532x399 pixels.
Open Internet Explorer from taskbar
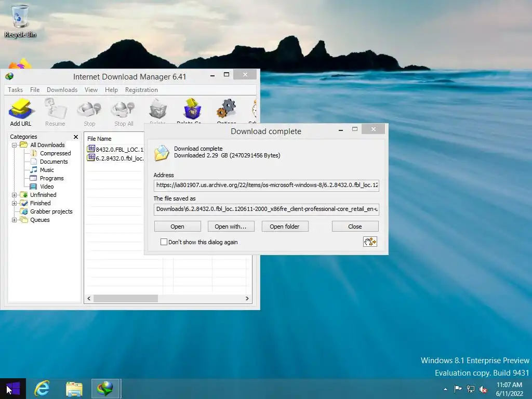42,389
